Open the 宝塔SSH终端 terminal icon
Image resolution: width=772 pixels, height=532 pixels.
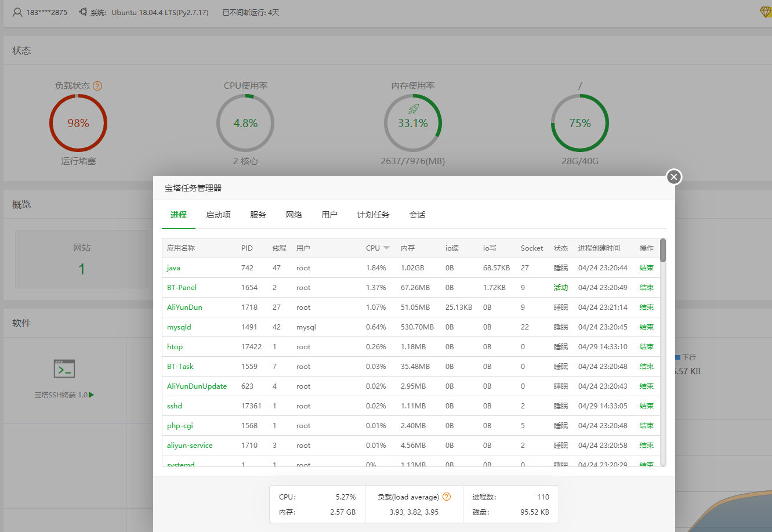coord(64,369)
